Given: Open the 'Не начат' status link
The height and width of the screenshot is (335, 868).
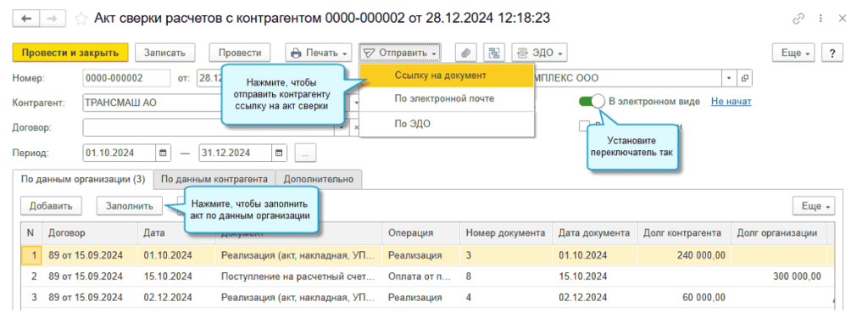Looking at the screenshot, I should pos(732,101).
